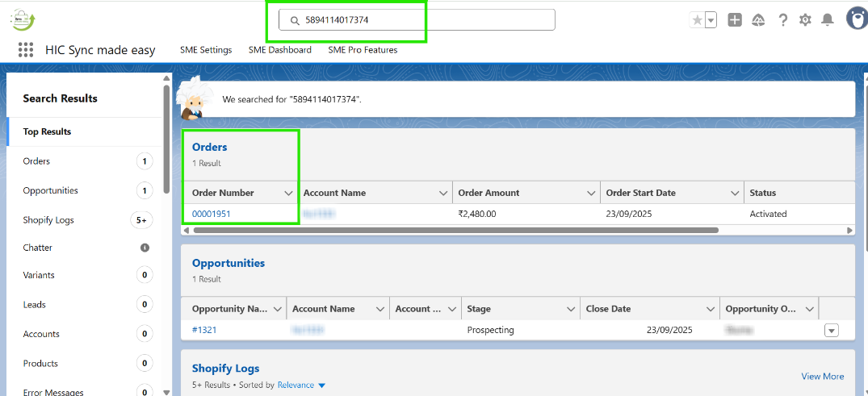Click the favorites star icon
868x396 pixels.
point(697,20)
